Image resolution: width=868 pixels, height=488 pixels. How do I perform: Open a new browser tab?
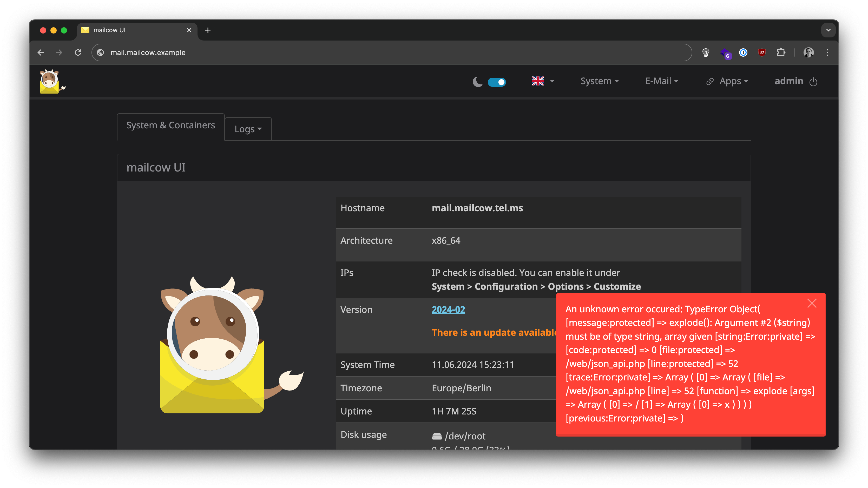point(208,30)
